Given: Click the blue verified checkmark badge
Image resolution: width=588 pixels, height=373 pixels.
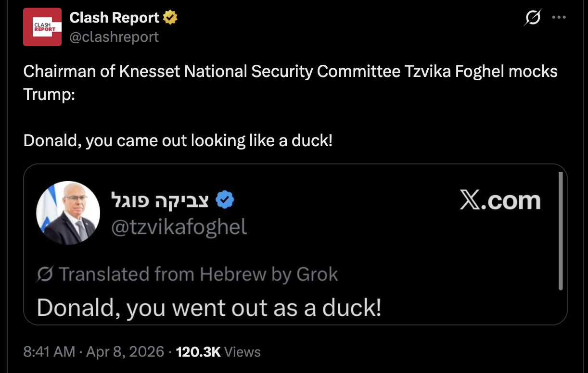Looking at the screenshot, I should (224, 200).
